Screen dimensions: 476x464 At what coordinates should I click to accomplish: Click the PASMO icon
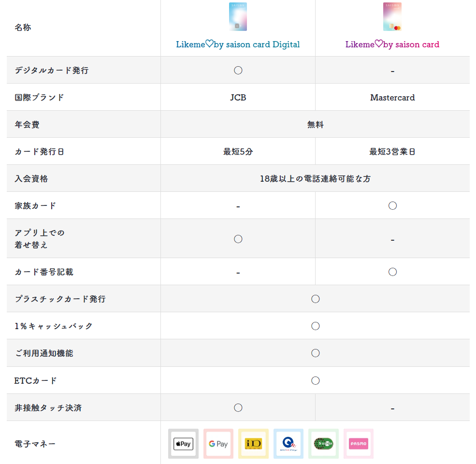[x=359, y=444]
